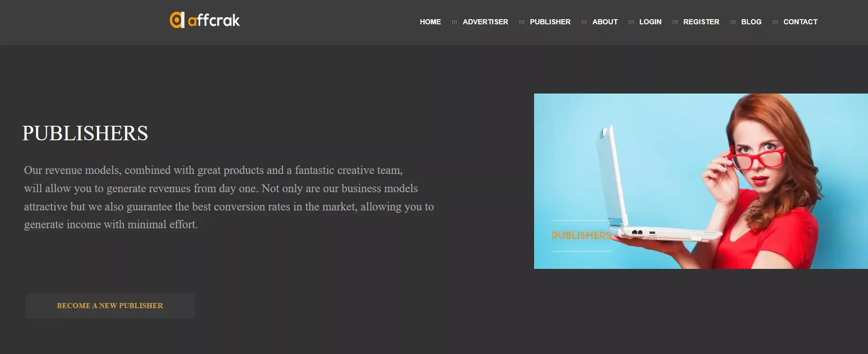
Task: Visit the BLOG section
Action: (x=751, y=22)
